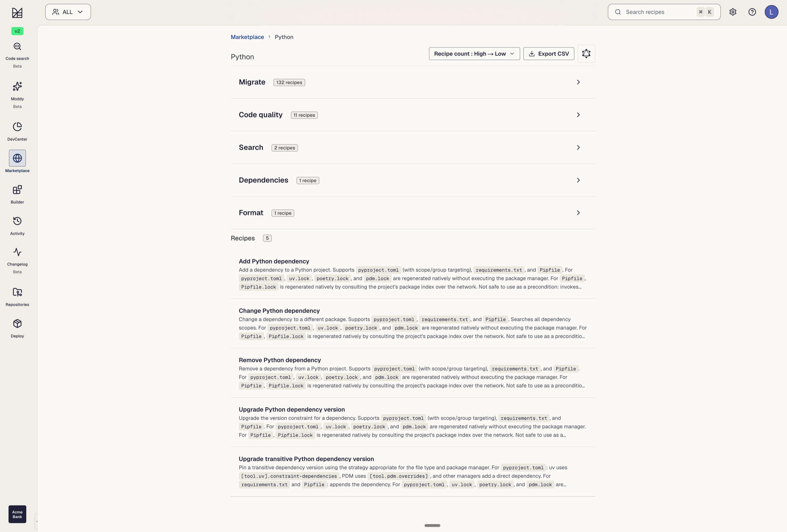The image size is (787, 532).
Task: Expand the Format category chevron
Action: pos(578,213)
